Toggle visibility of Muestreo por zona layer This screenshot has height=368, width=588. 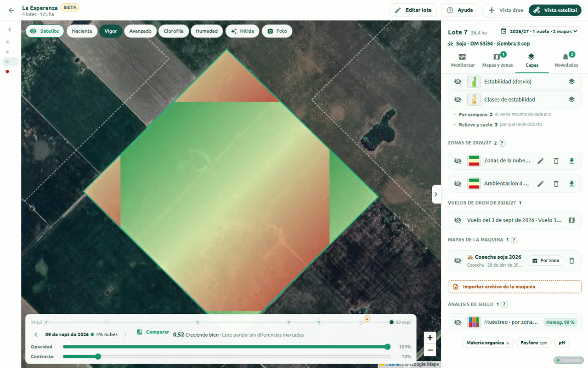(x=458, y=322)
